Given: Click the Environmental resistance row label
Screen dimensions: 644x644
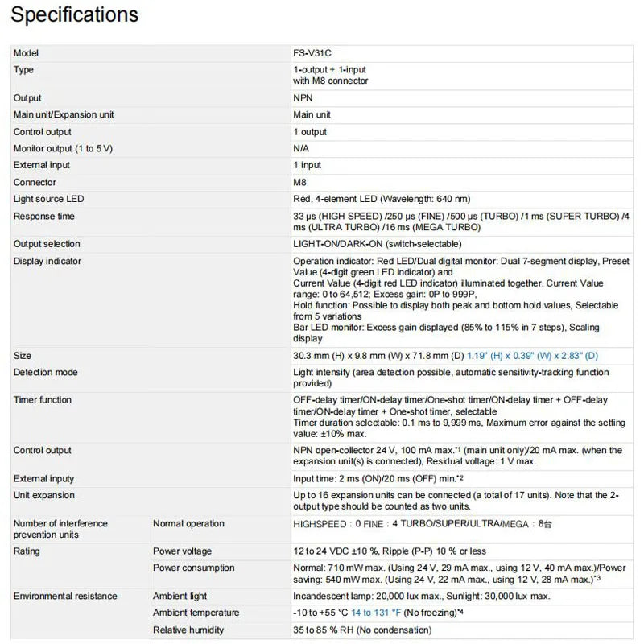Looking at the screenshot, I should pos(65,596).
